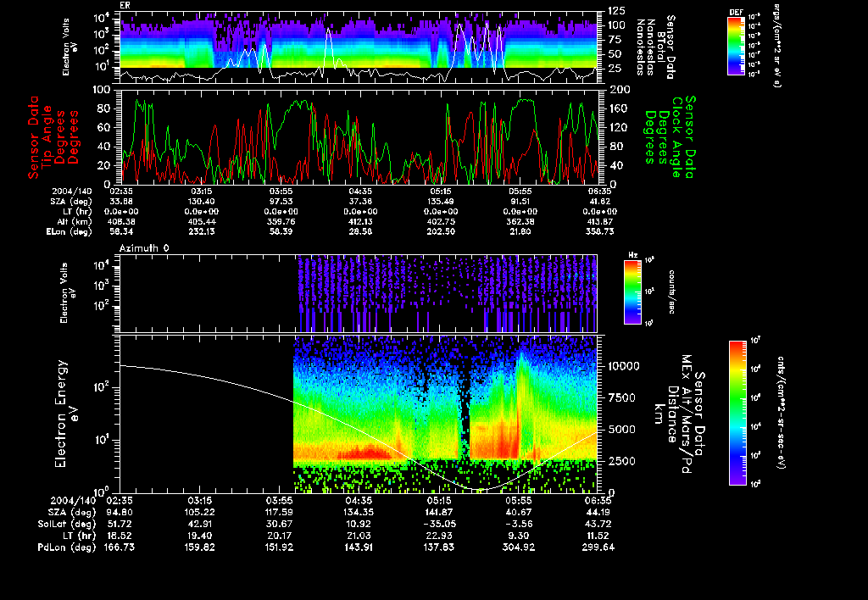Click the 200 degree clock angle tick
Image resolution: width=868 pixels, height=600 pixels.
(x=619, y=90)
